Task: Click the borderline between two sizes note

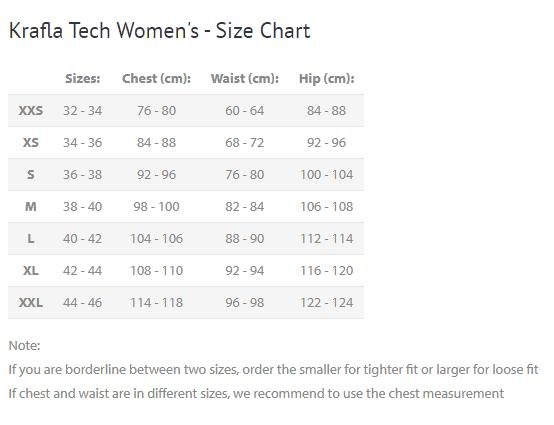Action: click(273, 370)
